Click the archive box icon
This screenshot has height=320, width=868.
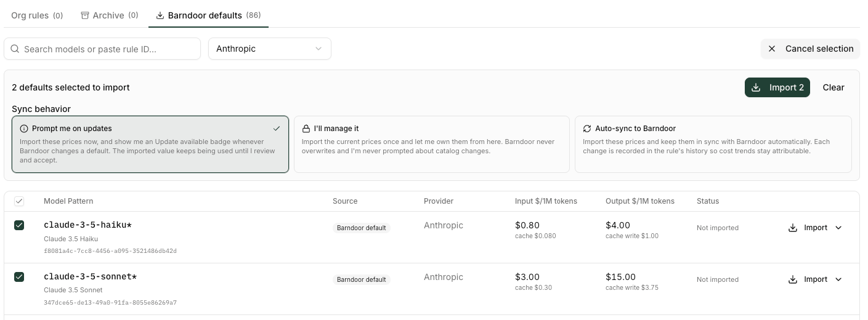85,15
